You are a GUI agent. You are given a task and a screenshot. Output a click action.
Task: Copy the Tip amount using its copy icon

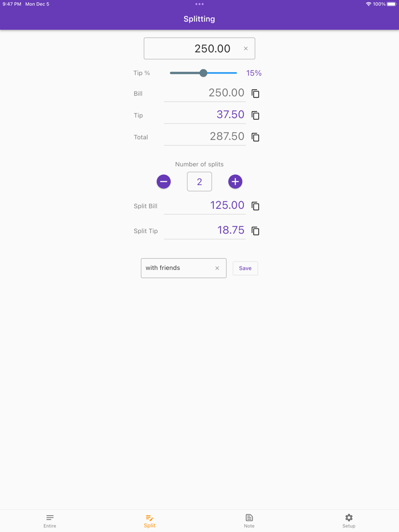[255, 115]
